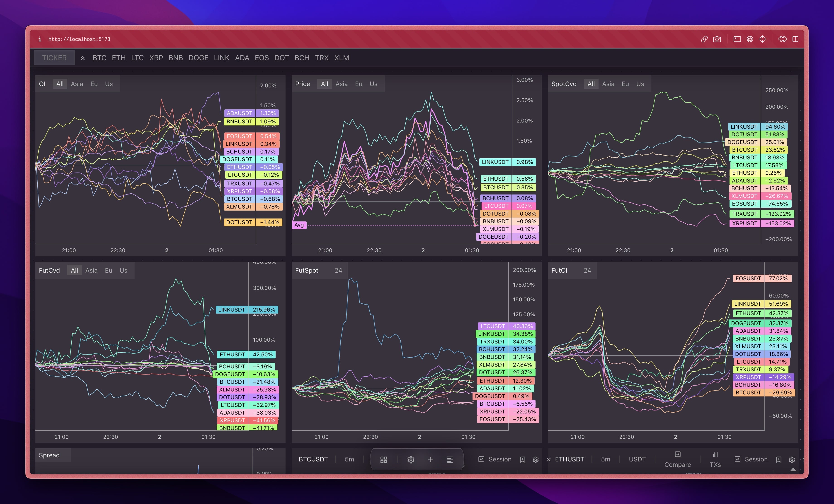Click the BTCUSDT panel bookmark add icon
The width and height of the screenshot is (834, 504).
click(523, 459)
